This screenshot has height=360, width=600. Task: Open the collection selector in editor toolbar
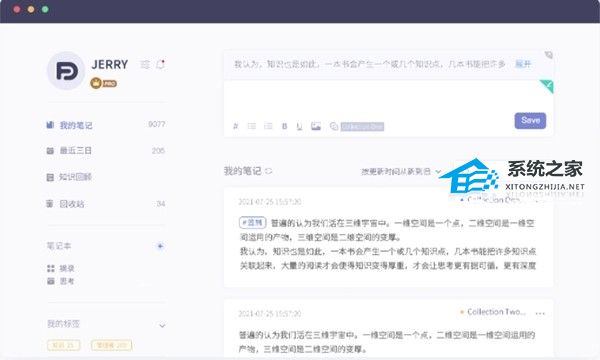click(x=357, y=126)
